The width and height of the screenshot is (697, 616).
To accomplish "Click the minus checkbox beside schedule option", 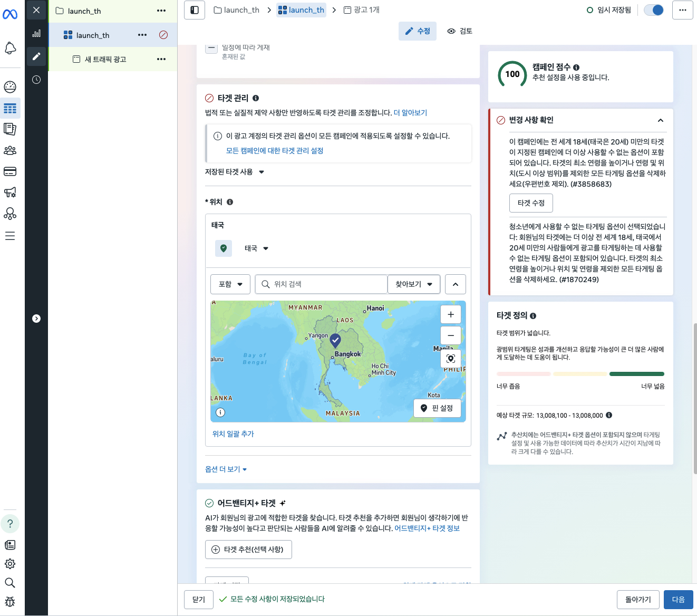I will point(211,48).
